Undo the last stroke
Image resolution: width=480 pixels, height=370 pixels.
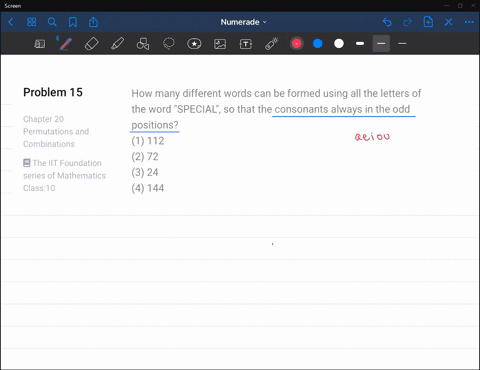pos(387,22)
